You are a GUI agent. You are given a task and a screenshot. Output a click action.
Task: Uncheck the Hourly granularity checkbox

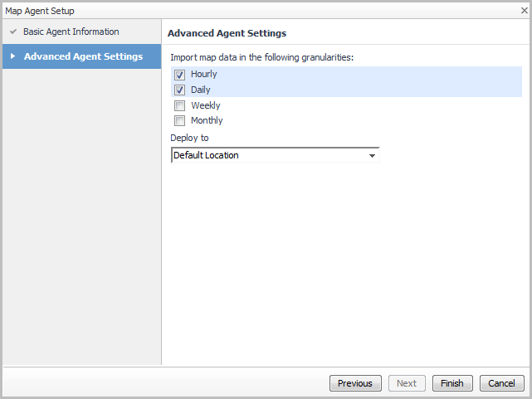(179, 75)
